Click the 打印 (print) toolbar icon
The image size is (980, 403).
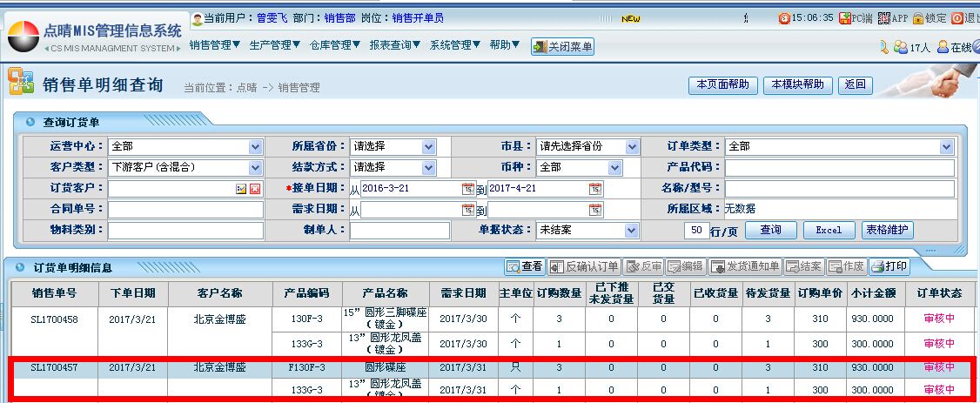(877, 267)
